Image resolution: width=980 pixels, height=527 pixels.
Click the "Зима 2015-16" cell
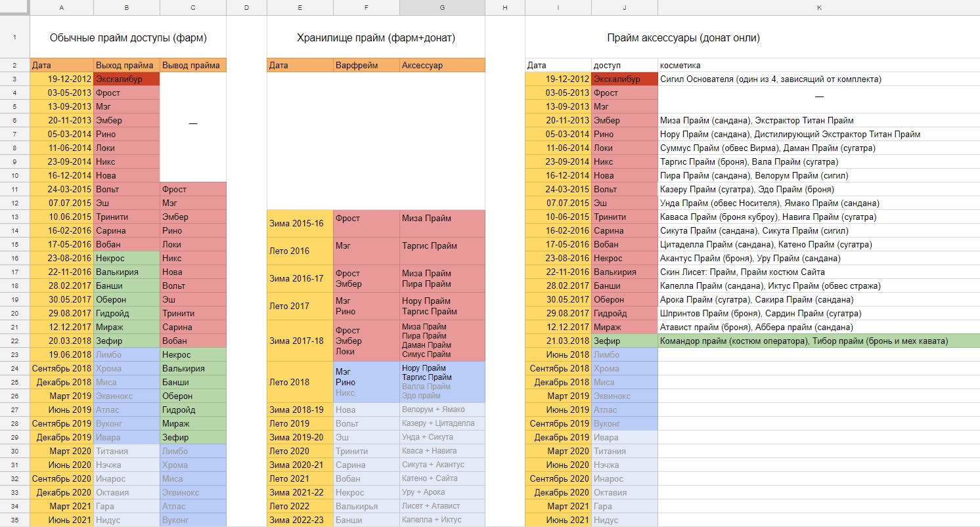(300, 224)
